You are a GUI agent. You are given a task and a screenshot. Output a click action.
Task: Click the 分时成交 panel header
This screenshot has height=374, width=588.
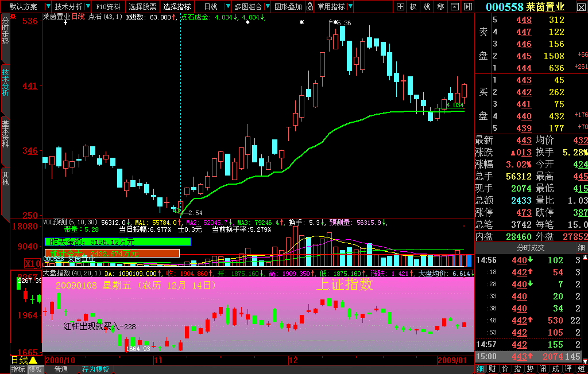(x=530, y=248)
